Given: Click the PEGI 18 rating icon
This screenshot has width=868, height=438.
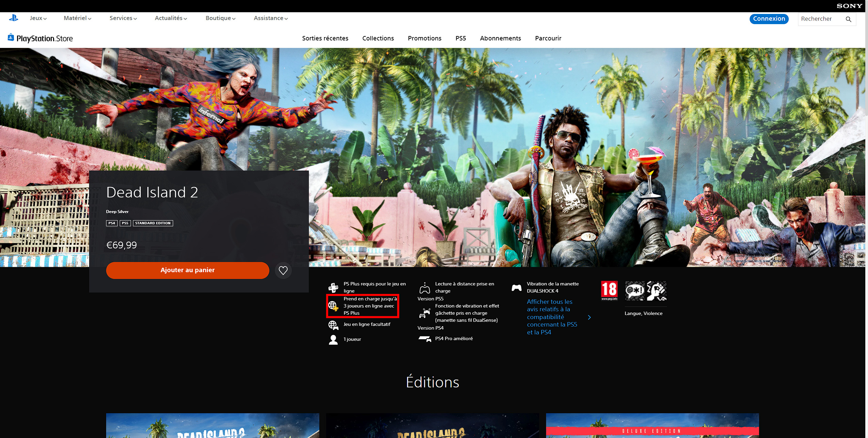Looking at the screenshot, I should click(x=608, y=291).
